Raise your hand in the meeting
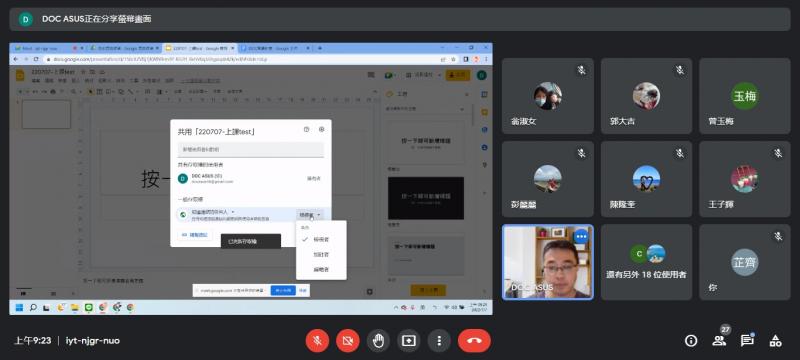This screenshot has height=360, width=800. point(378,341)
